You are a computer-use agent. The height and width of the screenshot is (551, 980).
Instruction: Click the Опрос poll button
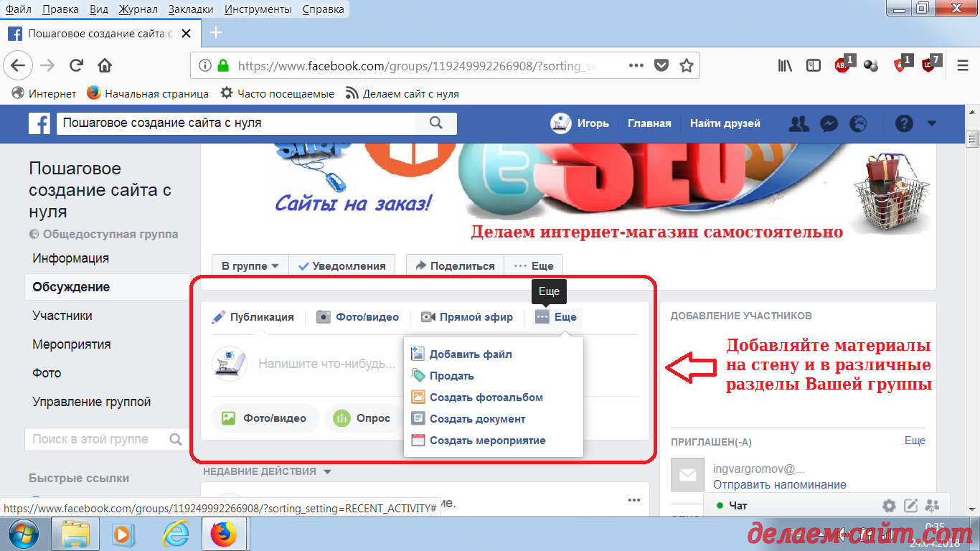[x=363, y=418]
